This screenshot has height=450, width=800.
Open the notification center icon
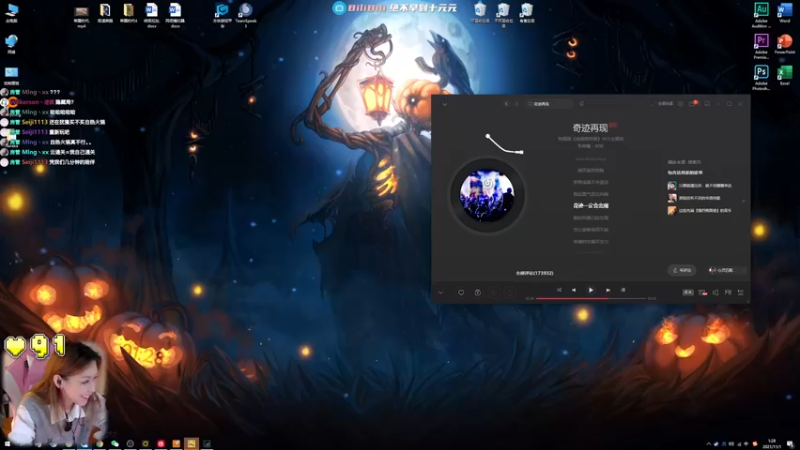(x=790, y=444)
